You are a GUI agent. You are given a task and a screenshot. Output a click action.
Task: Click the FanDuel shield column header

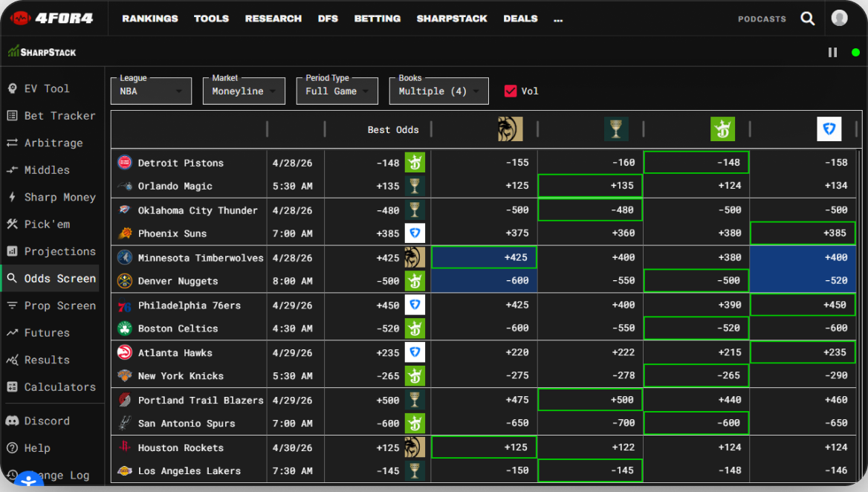[x=829, y=129]
